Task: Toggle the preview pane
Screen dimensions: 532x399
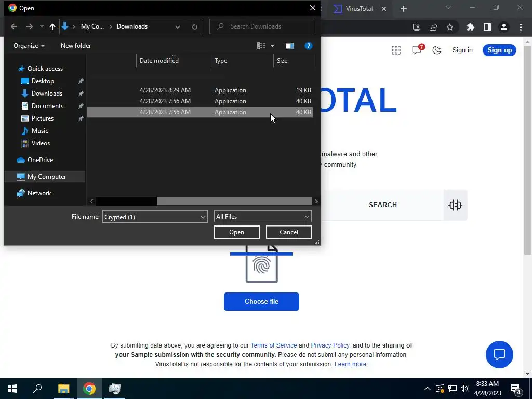Action: 290,46
